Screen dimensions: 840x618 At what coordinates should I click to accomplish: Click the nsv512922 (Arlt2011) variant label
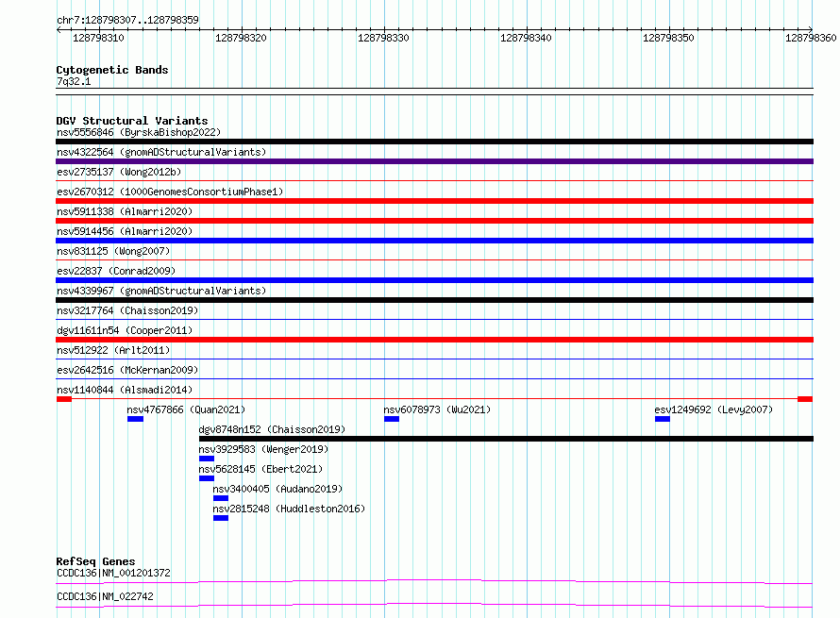pos(113,350)
